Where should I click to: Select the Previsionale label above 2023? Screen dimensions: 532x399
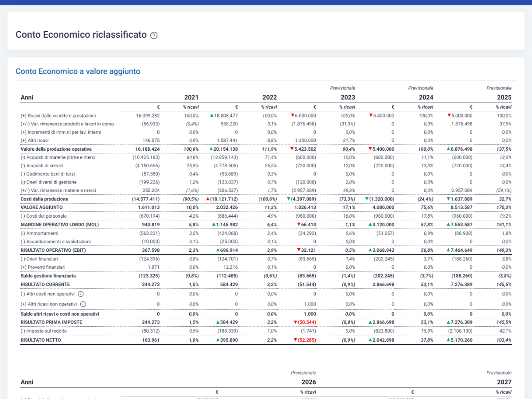[343, 88]
